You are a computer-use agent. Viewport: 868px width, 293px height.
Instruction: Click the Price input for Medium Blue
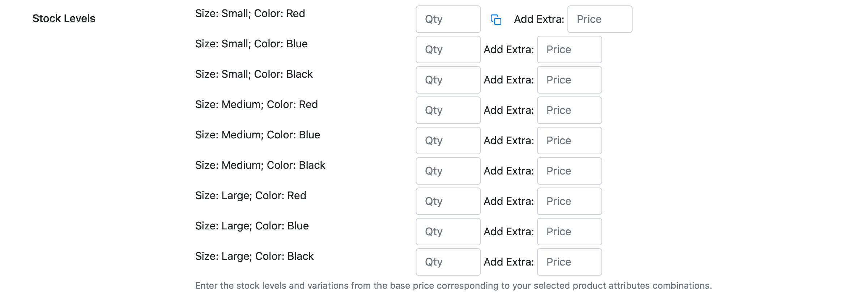click(569, 141)
